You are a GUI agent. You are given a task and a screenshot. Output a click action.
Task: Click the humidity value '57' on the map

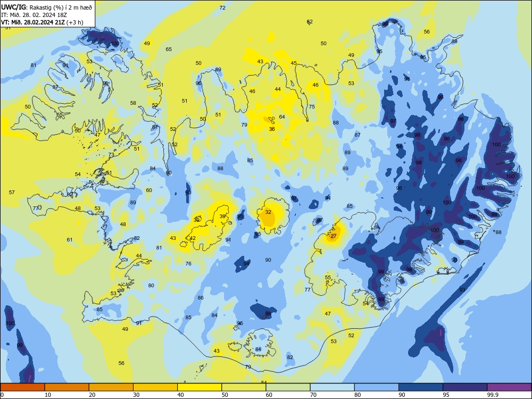click(x=12, y=193)
